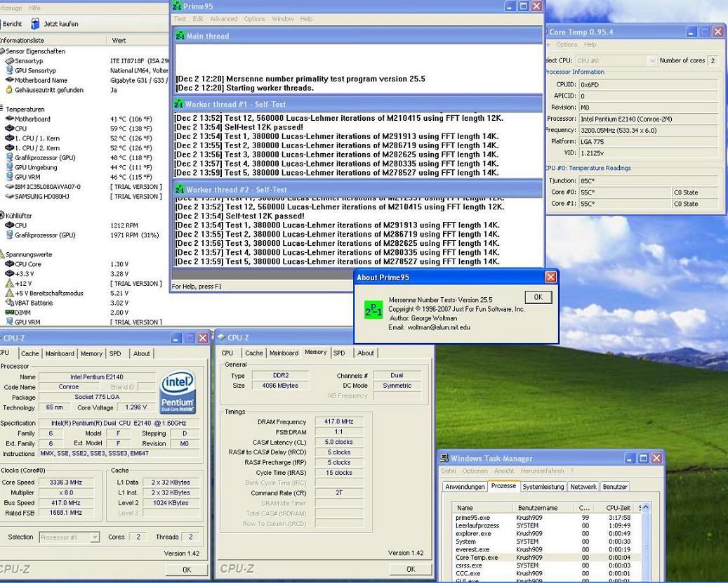Switch to Systemleistung tab in Task-Manager
728x583 pixels.
click(x=543, y=487)
